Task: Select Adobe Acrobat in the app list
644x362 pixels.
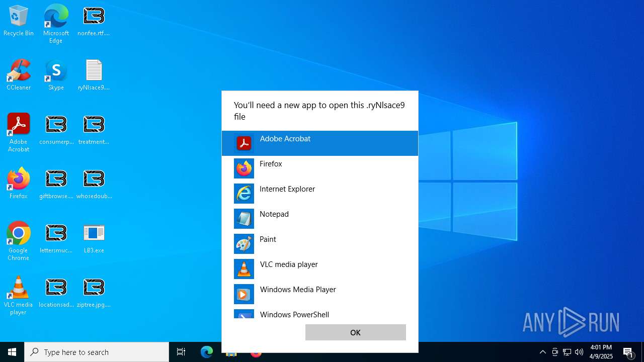Action: pyautogui.click(x=319, y=143)
